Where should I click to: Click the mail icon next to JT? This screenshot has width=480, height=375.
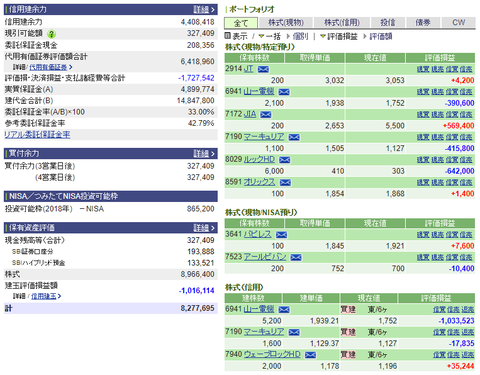[x=263, y=69]
